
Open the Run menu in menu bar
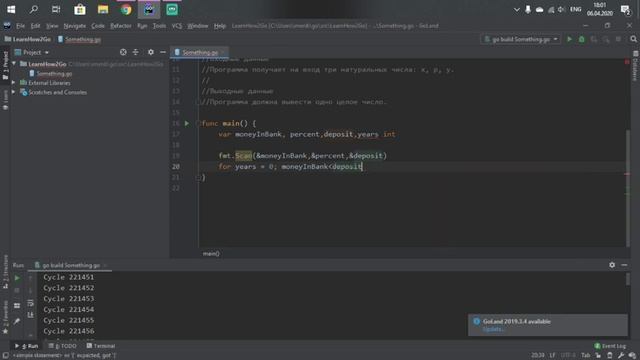pos(142,26)
